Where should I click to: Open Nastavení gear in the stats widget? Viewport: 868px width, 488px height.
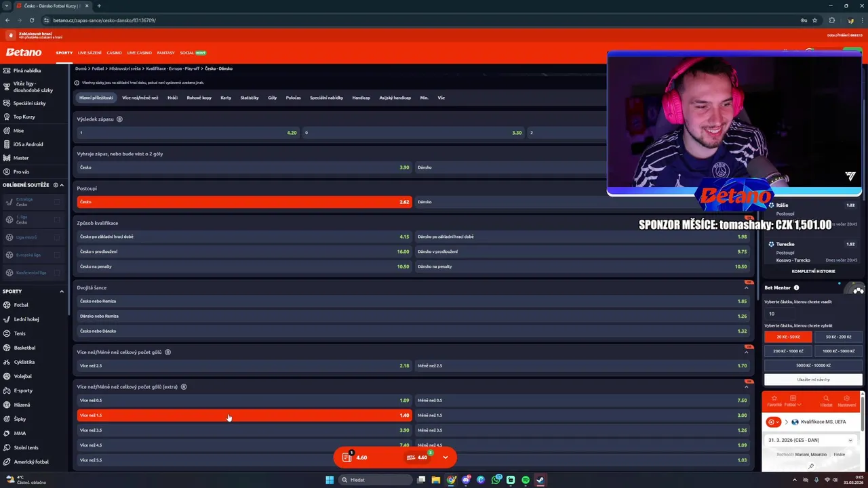(846, 401)
